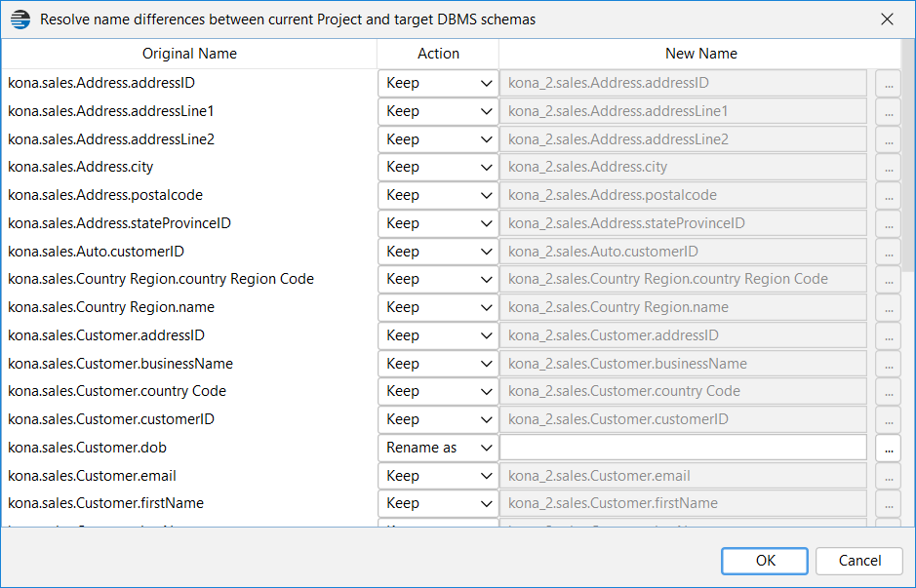
Task: Click ellipsis button for Customer.businessName row
Action: point(888,363)
